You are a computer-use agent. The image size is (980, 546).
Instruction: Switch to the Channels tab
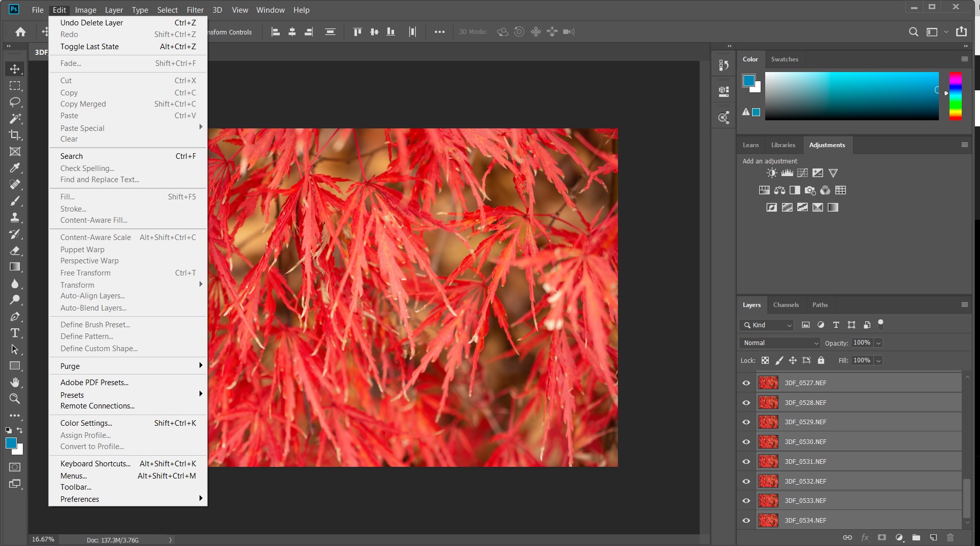pos(786,304)
